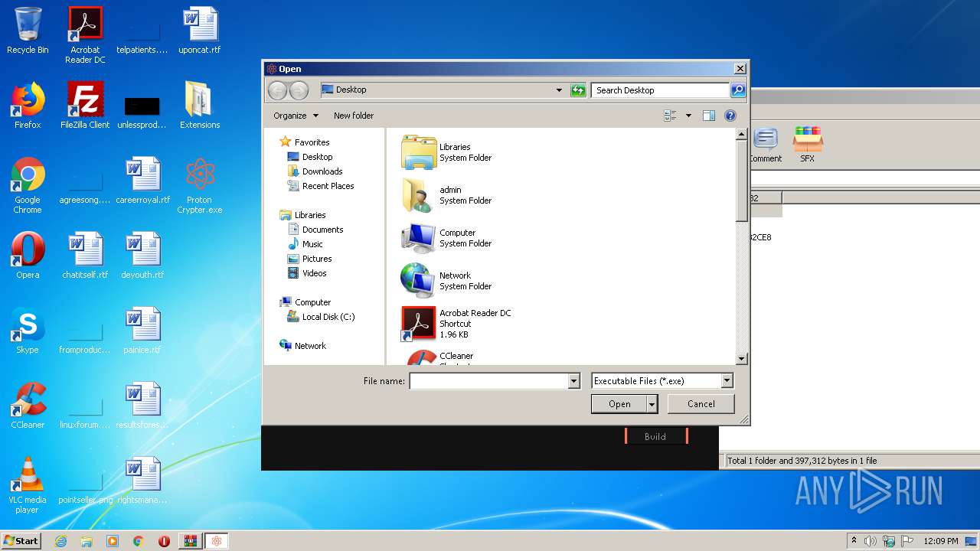Click the Back arrow in Open dialog

(x=277, y=90)
